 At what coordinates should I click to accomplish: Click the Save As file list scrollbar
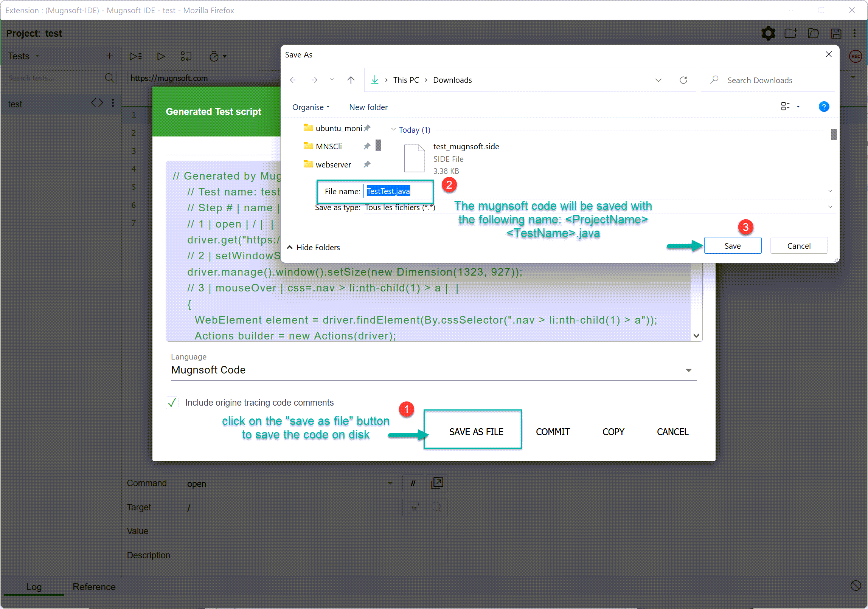click(834, 134)
